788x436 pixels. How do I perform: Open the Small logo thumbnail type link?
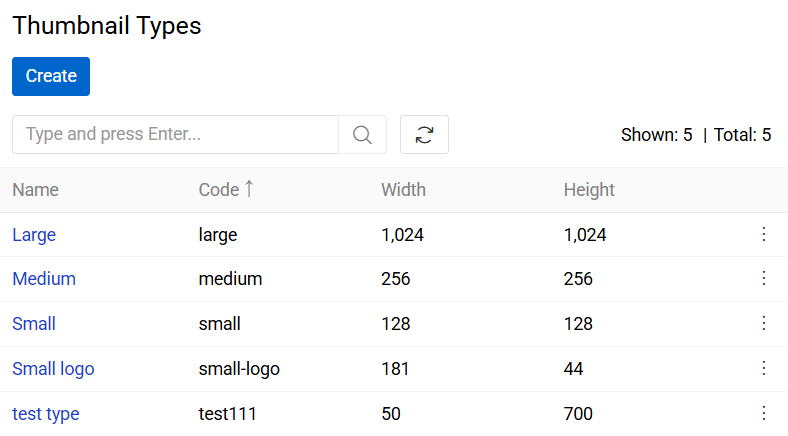coord(53,369)
